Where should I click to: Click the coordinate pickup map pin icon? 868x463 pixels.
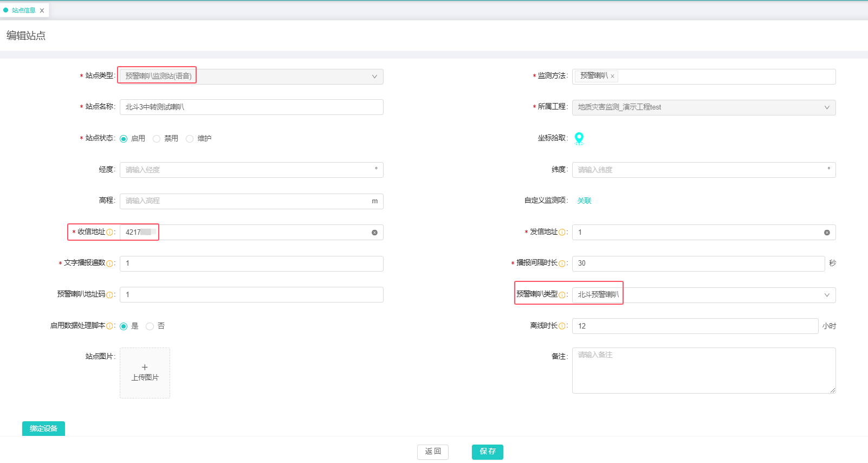click(579, 138)
